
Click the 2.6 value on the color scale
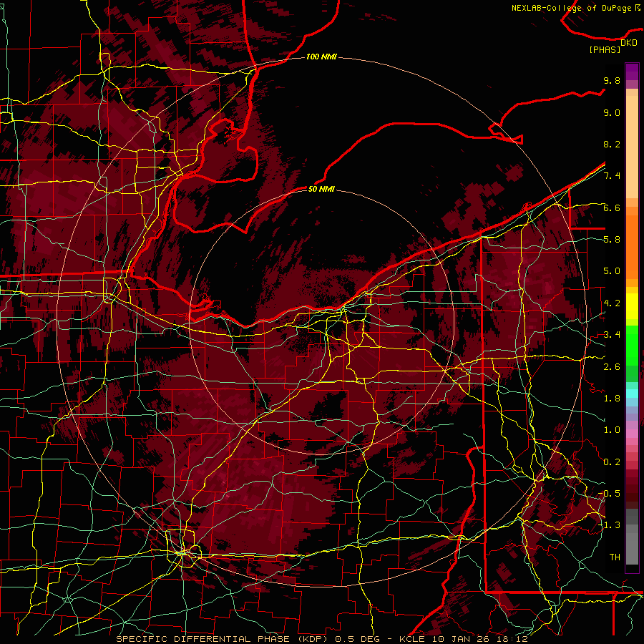pos(612,367)
